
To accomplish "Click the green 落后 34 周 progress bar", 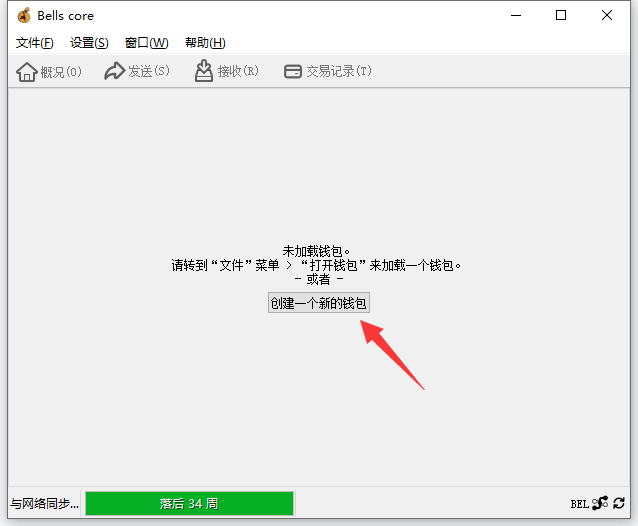I will click(x=189, y=503).
